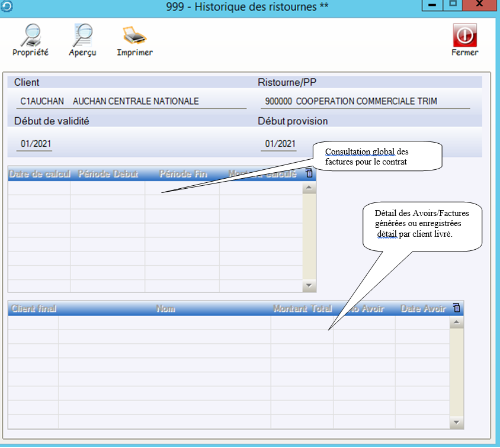Click the Propriété magnifier icon
The height and width of the screenshot is (448, 500).
pos(30,36)
